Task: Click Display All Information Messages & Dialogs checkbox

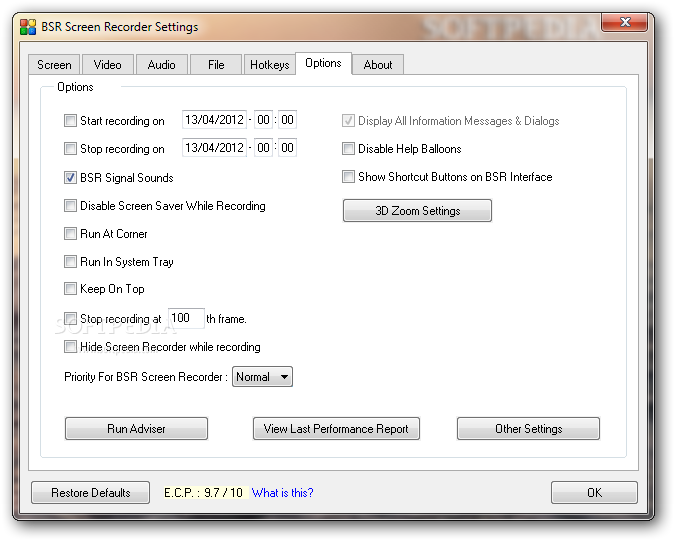Action: tap(348, 121)
